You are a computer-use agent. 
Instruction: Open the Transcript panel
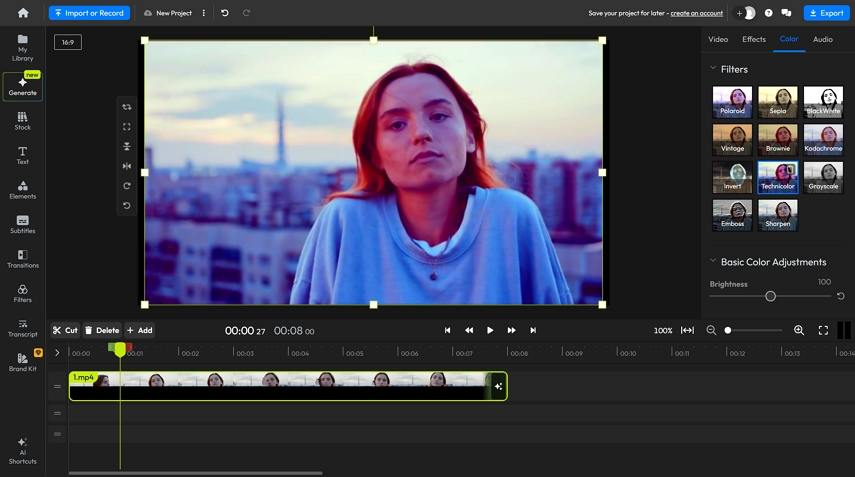tap(22, 328)
